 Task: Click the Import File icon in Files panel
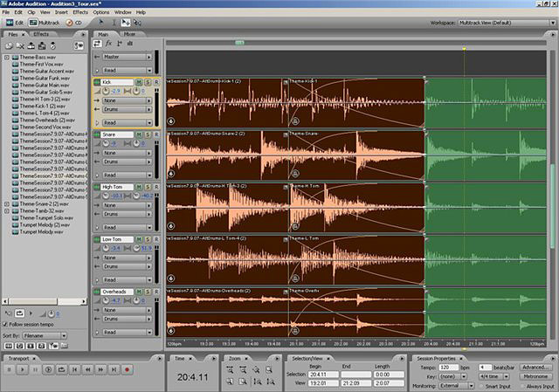pos(8,44)
